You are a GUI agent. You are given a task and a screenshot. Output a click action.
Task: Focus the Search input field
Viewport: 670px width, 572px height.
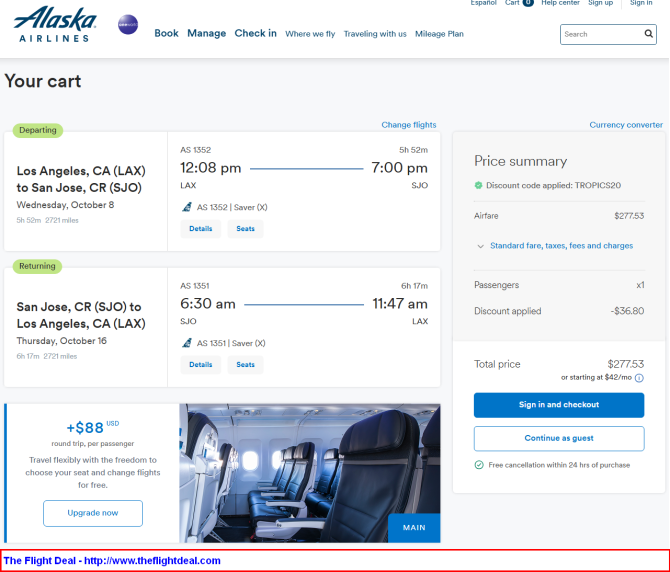(x=602, y=34)
